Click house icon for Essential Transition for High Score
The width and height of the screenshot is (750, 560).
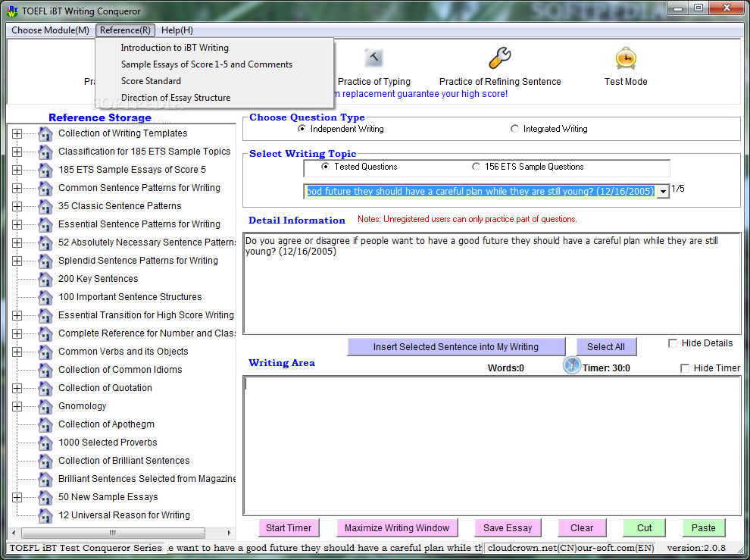point(45,315)
